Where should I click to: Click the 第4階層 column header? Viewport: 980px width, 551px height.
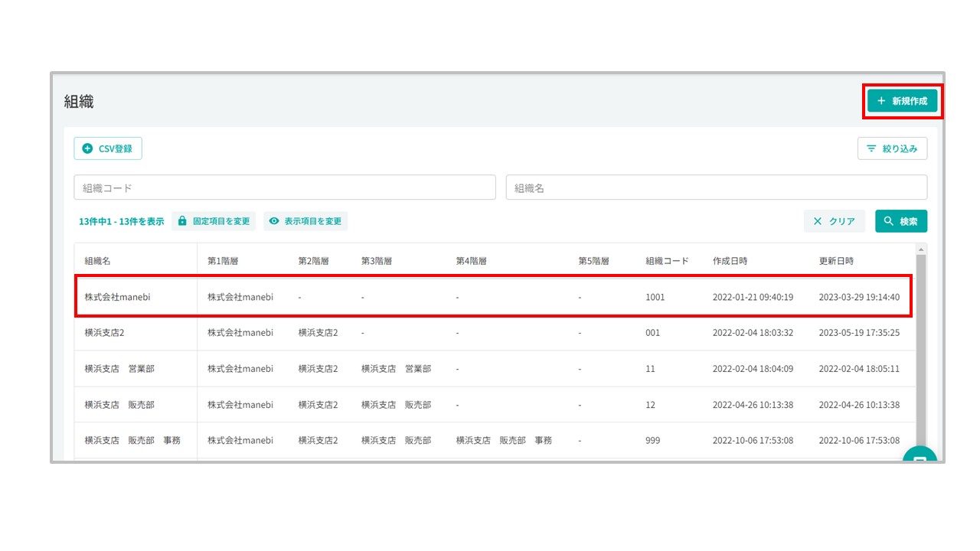[472, 261]
